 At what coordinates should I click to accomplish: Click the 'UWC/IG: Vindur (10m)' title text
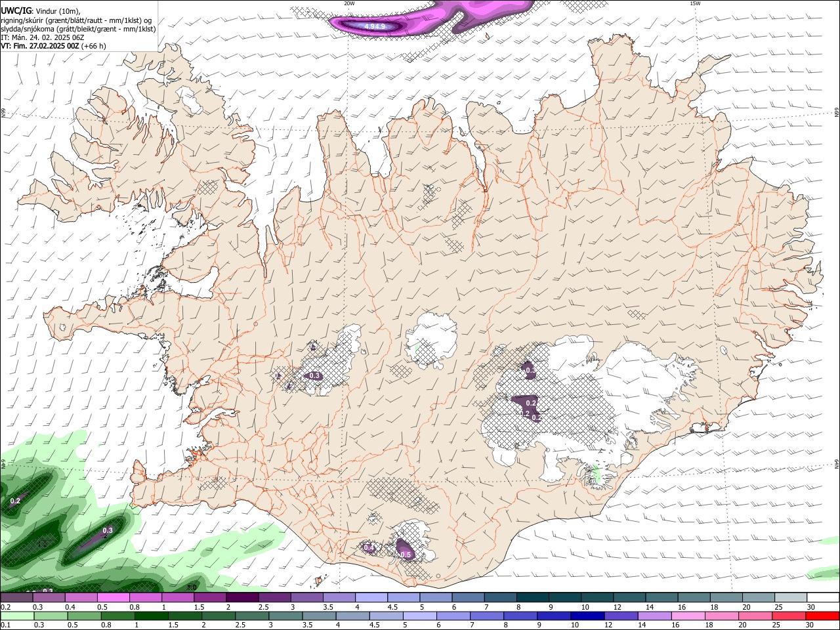(x=40, y=10)
